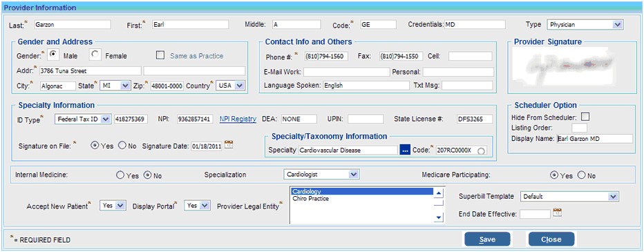Image resolution: width=644 pixels, height=252 pixels.
Task: Click the NPI number field
Action: 195,119
